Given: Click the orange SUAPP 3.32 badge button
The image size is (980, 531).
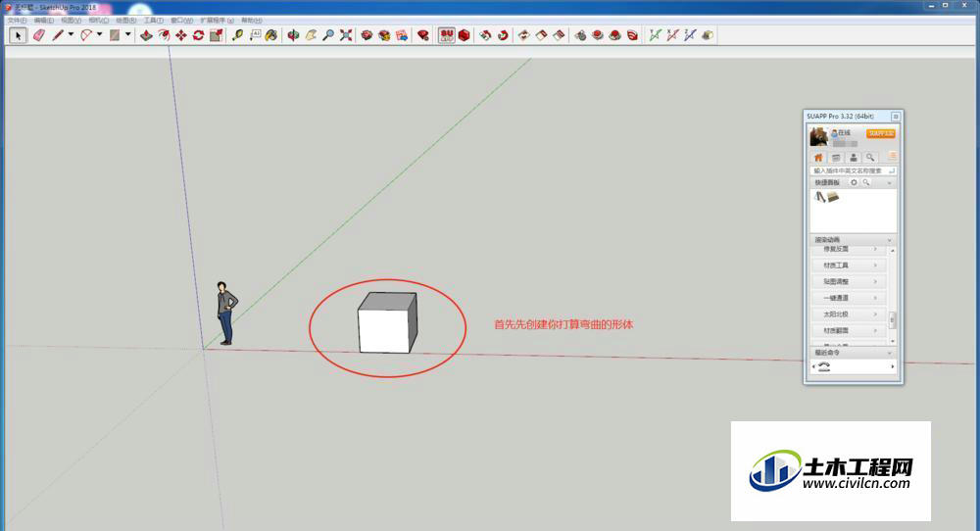Looking at the screenshot, I should point(881,133).
